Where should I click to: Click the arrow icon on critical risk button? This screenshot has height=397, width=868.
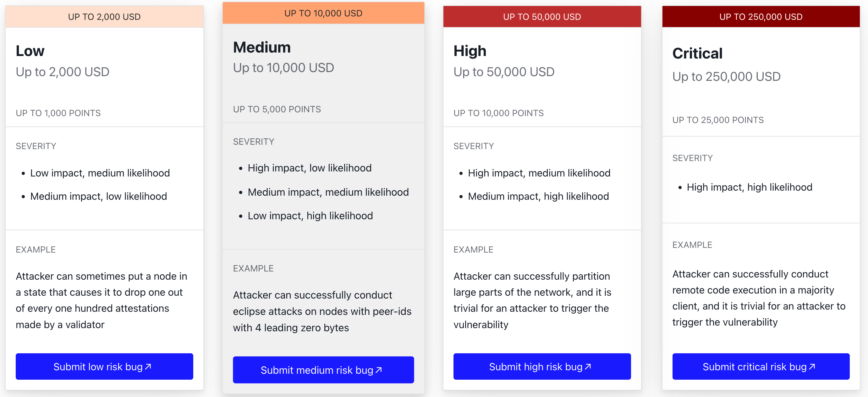812,367
